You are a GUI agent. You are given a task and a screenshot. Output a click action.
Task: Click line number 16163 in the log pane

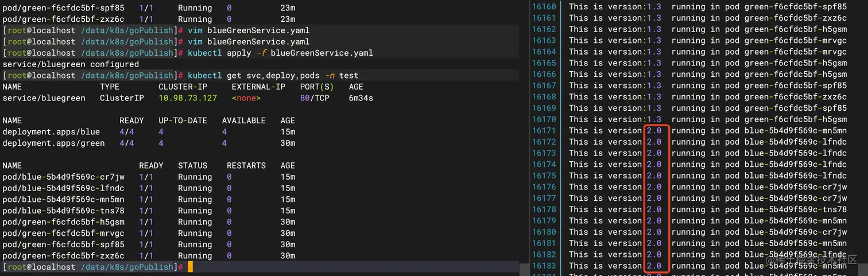tap(544, 41)
